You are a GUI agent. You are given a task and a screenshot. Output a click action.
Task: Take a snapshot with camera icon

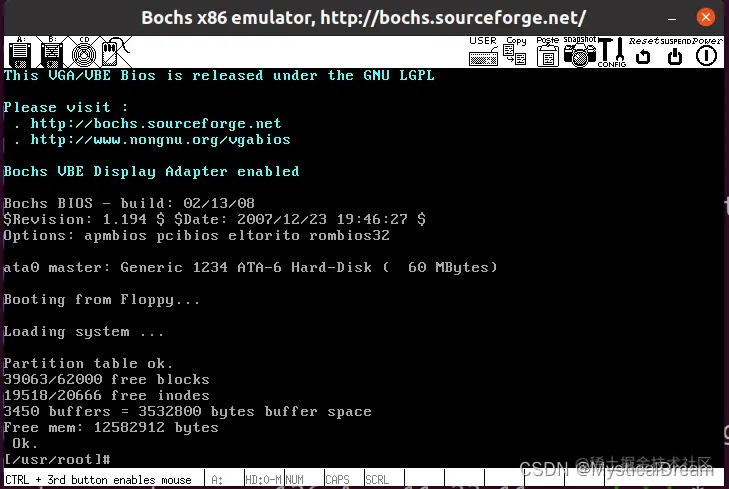point(579,52)
